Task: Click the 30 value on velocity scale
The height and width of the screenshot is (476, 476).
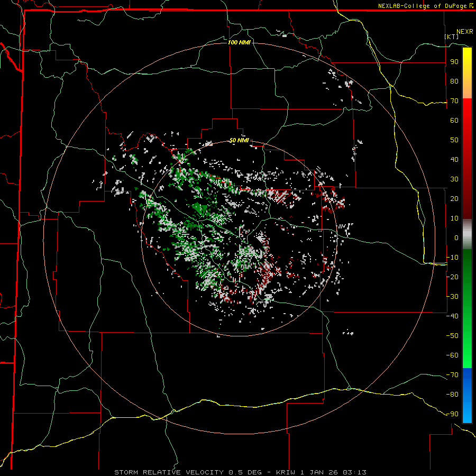Action: [x=454, y=179]
